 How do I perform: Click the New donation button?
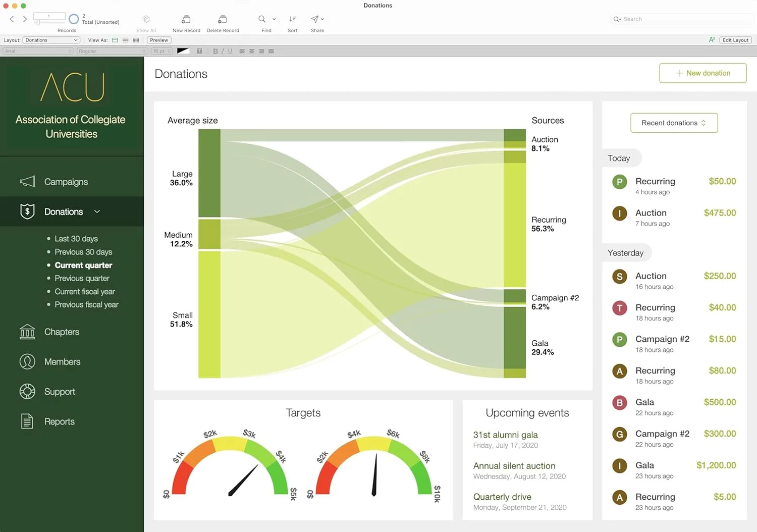[x=702, y=73]
